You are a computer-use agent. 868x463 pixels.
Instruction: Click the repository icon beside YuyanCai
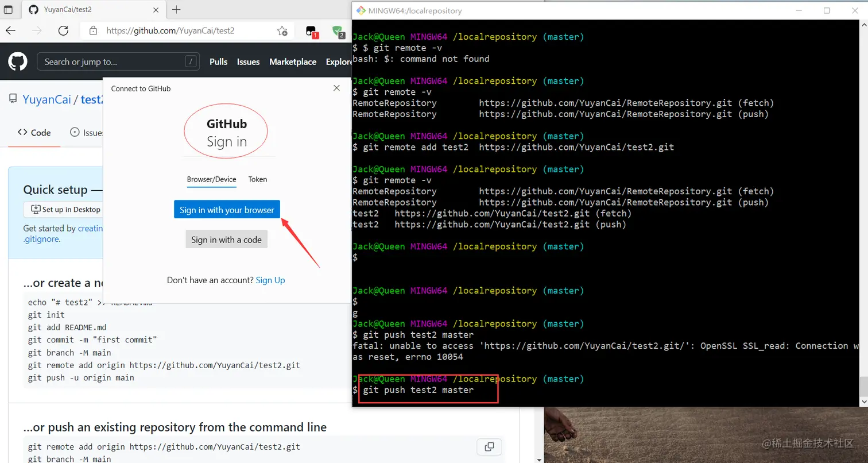coord(13,99)
